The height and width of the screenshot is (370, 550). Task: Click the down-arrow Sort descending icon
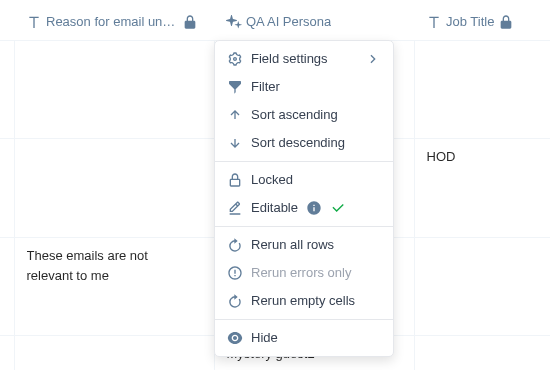235,143
